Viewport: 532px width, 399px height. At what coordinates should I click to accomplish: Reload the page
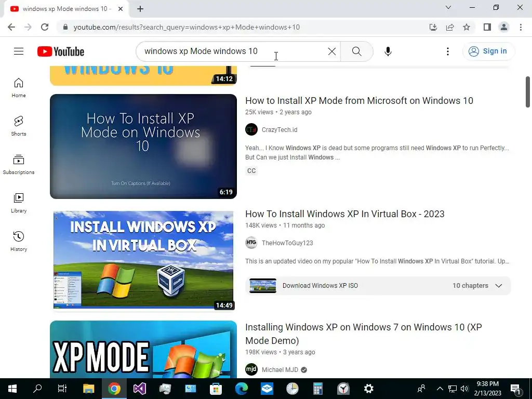pyautogui.click(x=45, y=27)
